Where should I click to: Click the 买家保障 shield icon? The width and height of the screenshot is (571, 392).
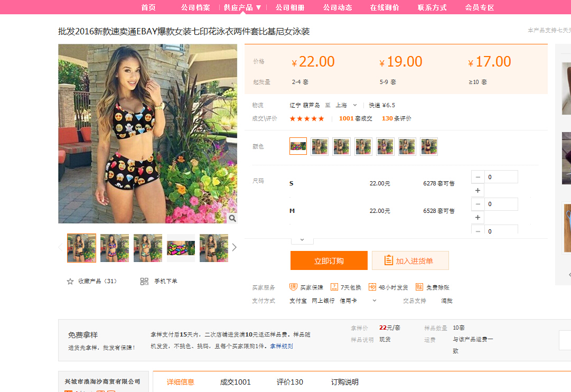pos(294,287)
